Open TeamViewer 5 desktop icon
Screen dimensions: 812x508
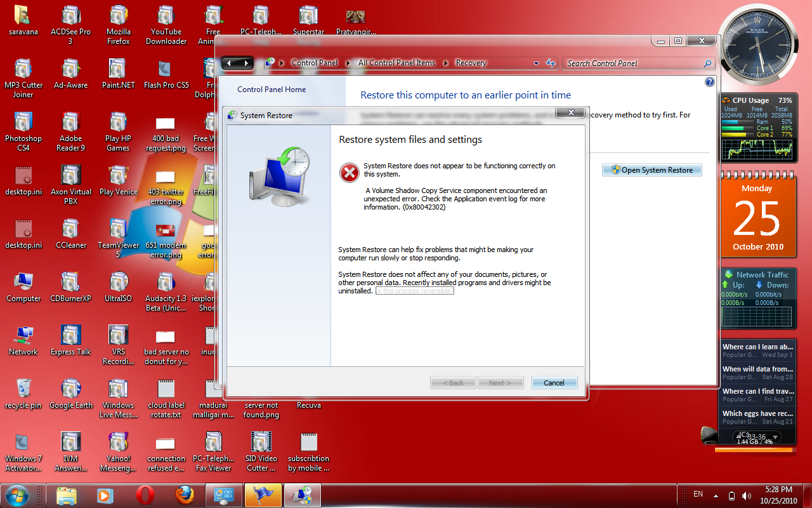coord(118,238)
